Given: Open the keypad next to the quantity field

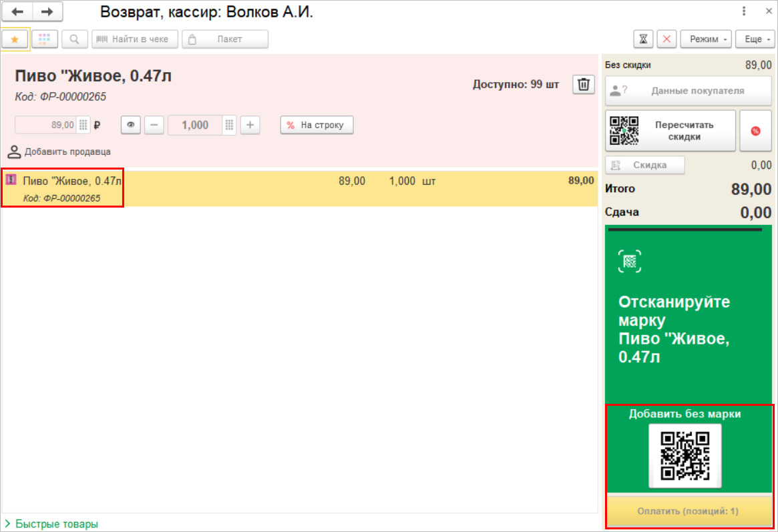Looking at the screenshot, I should pos(229,125).
